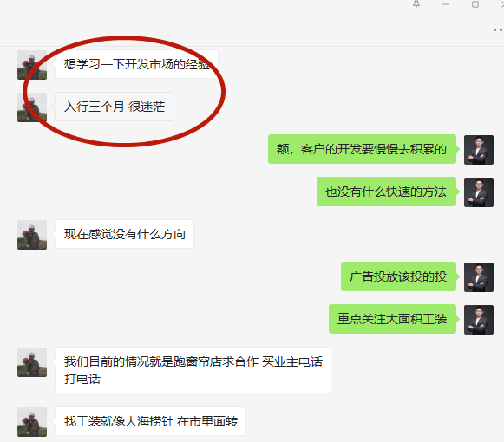Select the message about 跑窗帘店求合作
504x442 pixels.
[193, 370]
